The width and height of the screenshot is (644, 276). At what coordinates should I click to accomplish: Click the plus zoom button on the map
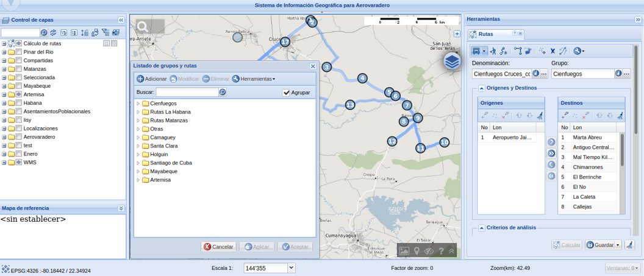pos(457,34)
